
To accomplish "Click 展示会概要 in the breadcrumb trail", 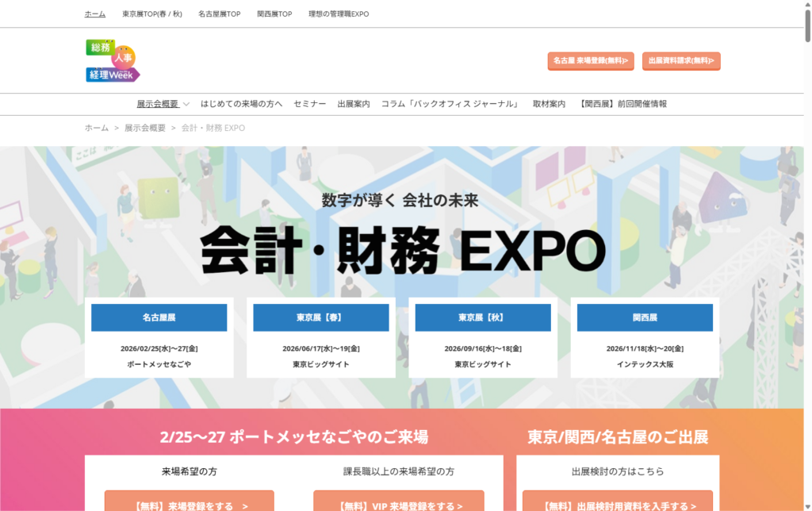I will click(145, 128).
